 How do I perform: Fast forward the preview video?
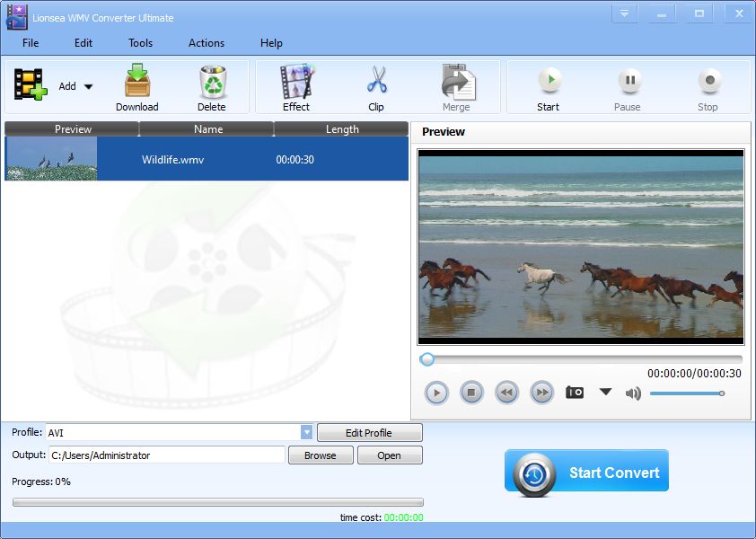click(x=542, y=393)
